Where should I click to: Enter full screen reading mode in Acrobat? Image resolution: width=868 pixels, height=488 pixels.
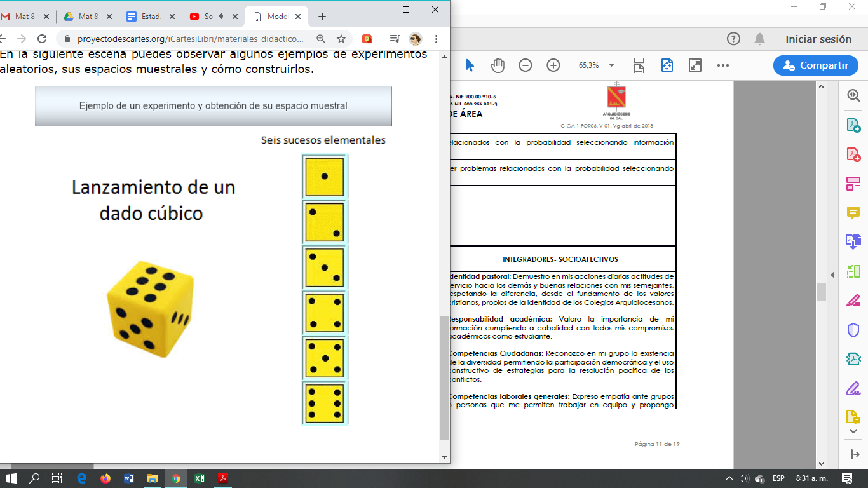695,65
